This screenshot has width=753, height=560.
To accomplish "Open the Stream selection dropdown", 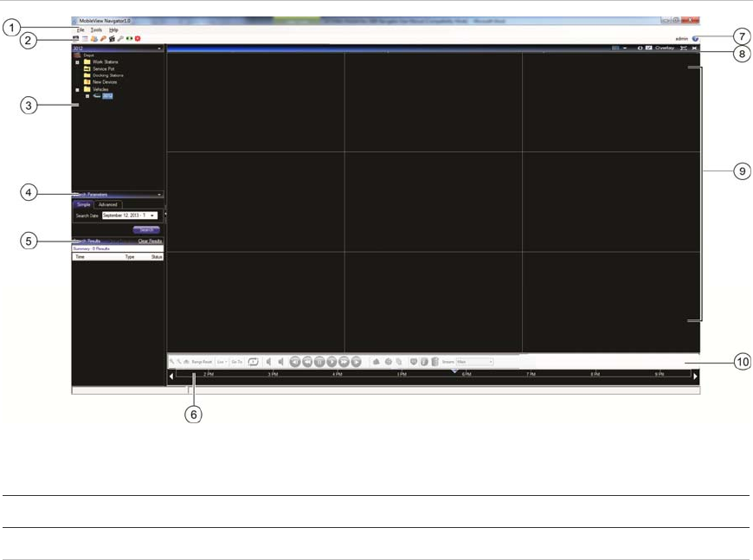I will coord(474,362).
